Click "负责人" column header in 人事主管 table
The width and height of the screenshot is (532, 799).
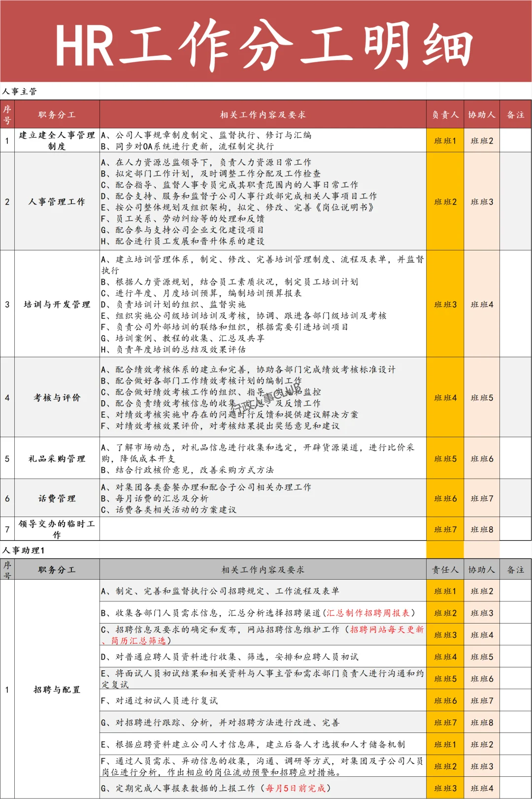point(445,115)
